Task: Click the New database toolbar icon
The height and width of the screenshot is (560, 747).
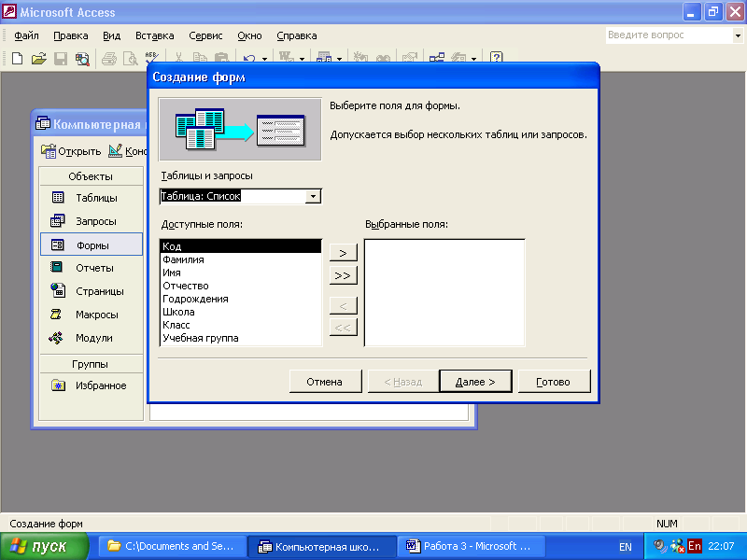Action: coord(17,59)
